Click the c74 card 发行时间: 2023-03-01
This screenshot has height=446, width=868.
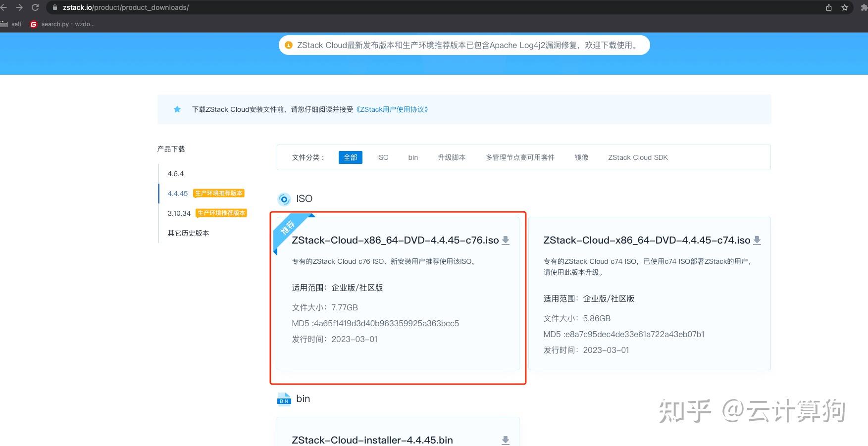(x=586, y=350)
